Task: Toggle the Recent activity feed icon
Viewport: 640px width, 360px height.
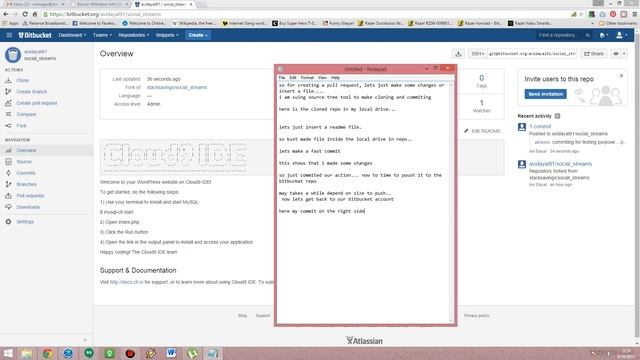Action: pos(557,116)
